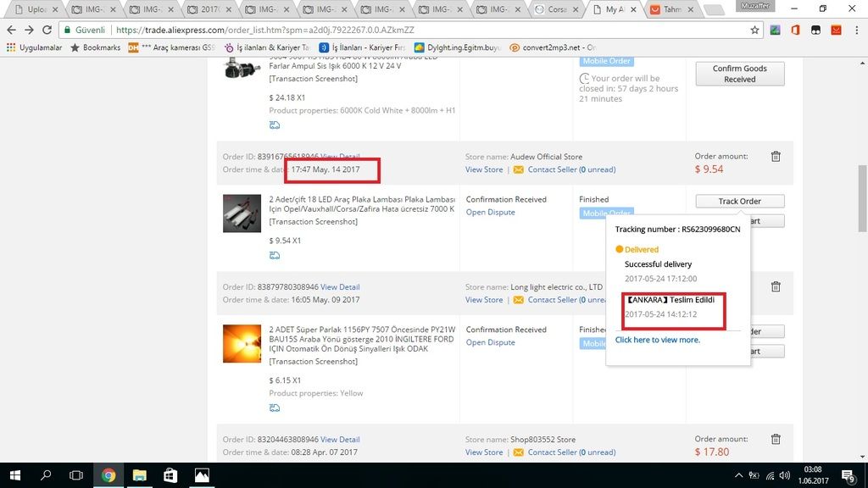Contact Seller of Audew Official Store
The image size is (868, 488).
[571, 169]
